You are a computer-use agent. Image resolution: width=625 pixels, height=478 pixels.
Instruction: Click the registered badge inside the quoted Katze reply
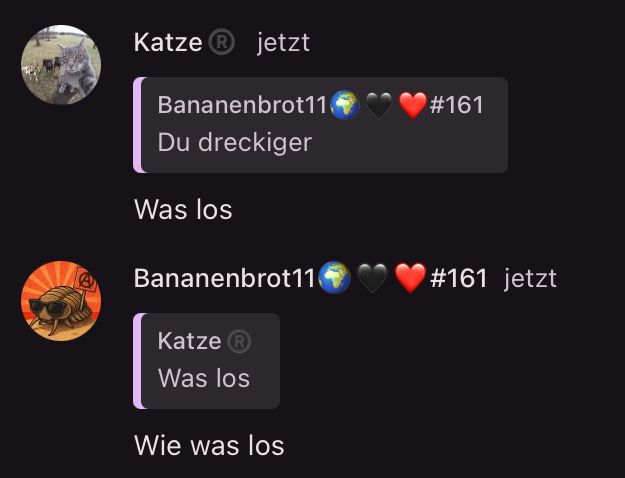pos(239,341)
